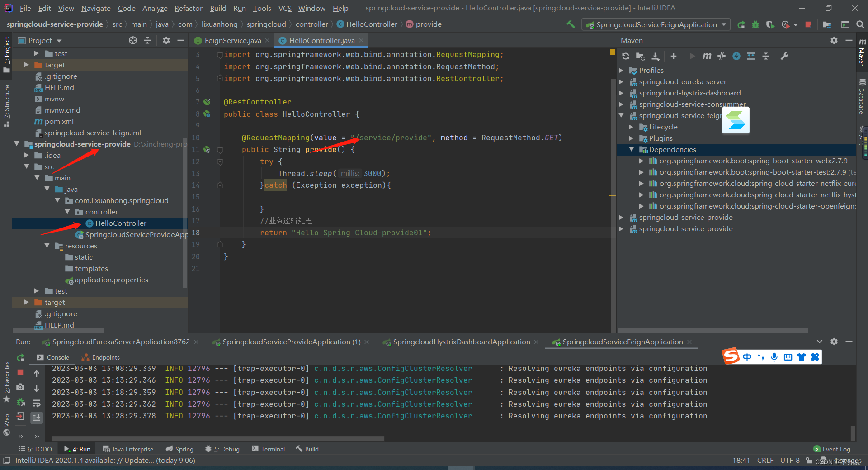The image size is (868, 470).
Task: Reload all Maven projects
Action: (626, 56)
